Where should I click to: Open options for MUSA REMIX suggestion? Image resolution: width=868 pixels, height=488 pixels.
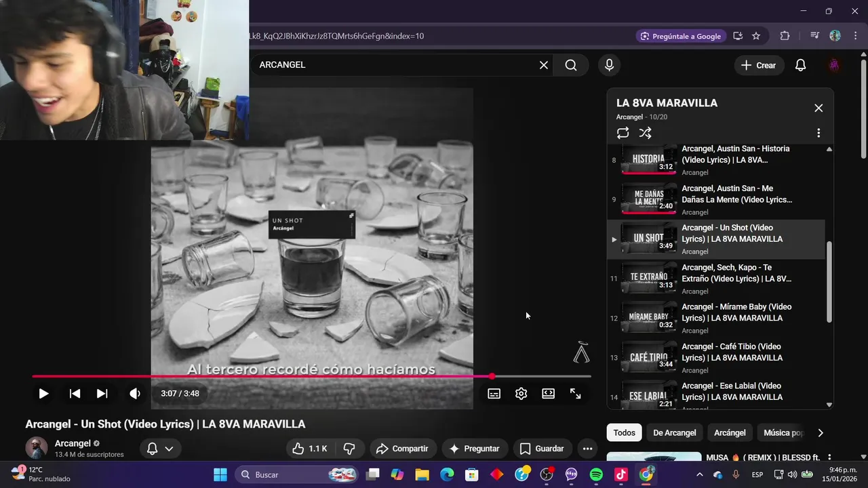829,458
